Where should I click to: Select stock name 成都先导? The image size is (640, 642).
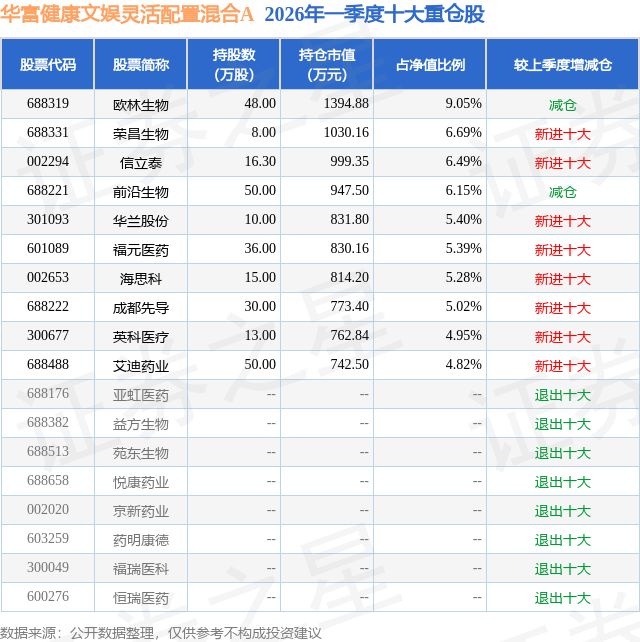coord(141,309)
